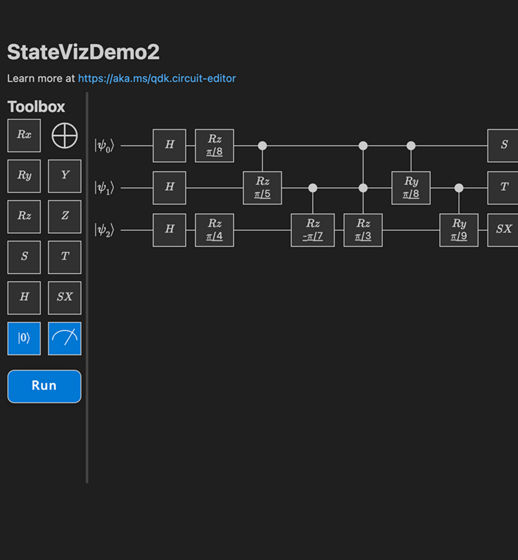This screenshot has height=560, width=518.
Task: Choose the Rz gate in the Toolbox
Action: click(x=24, y=216)
